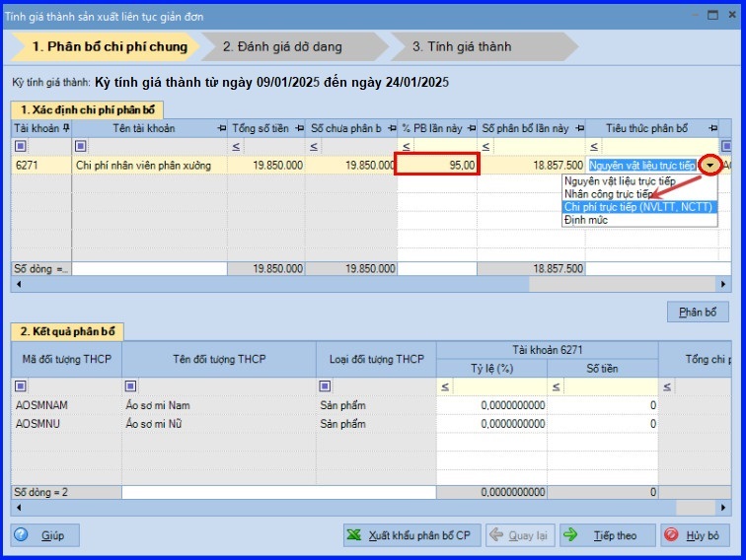This screenshot has width=746, height=560.
Task: Export with Xuất khẩu phân bổ CP
Action: [x=411, y=535]
